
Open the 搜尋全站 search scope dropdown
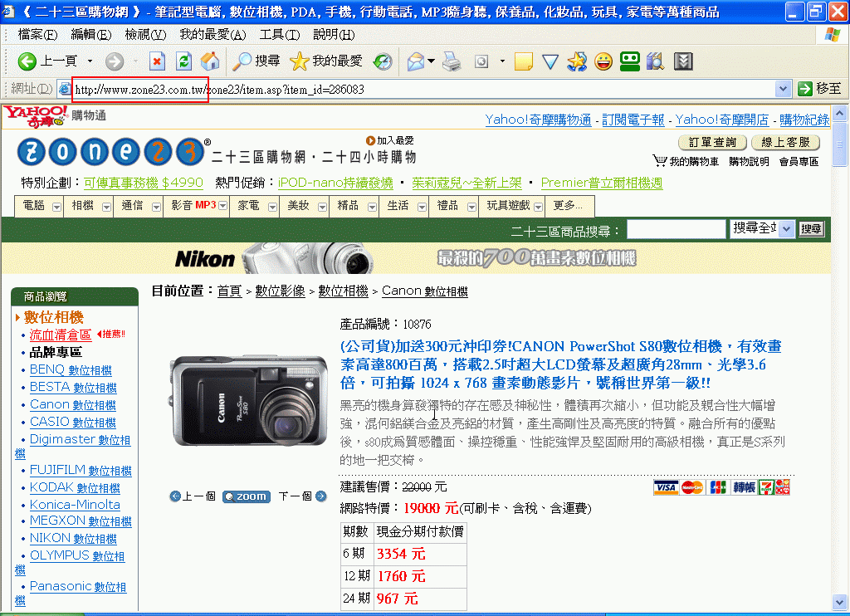[787, 229]
